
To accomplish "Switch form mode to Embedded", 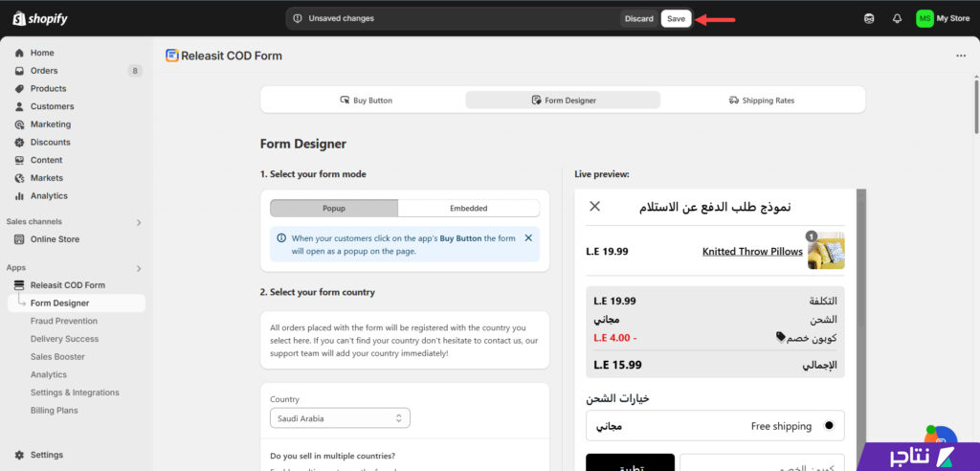I will 469,209.
